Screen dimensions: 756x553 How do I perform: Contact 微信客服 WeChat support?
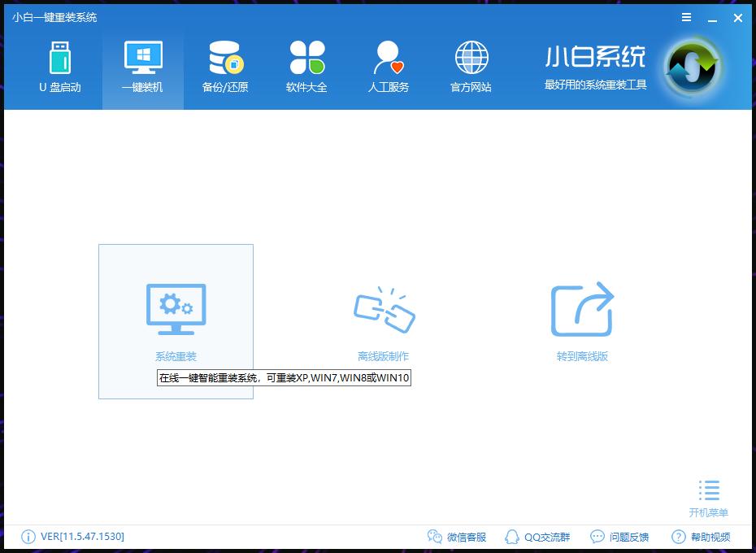[457, 537]
